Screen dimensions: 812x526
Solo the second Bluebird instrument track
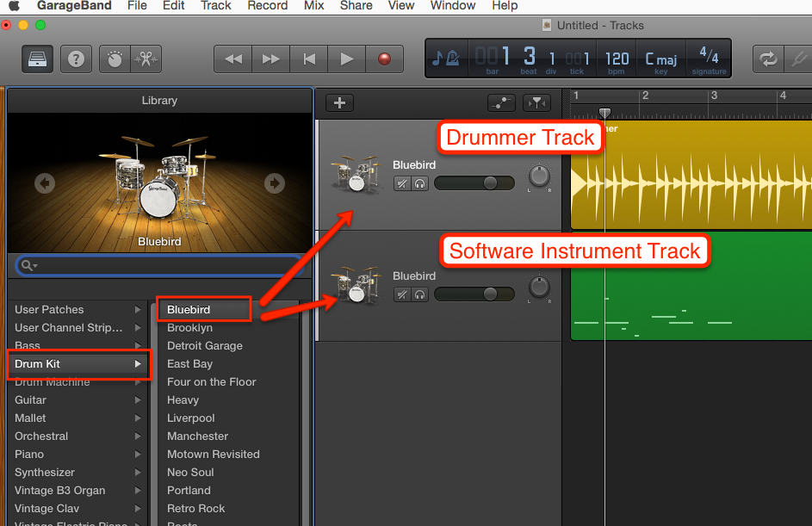coord(420,294)
